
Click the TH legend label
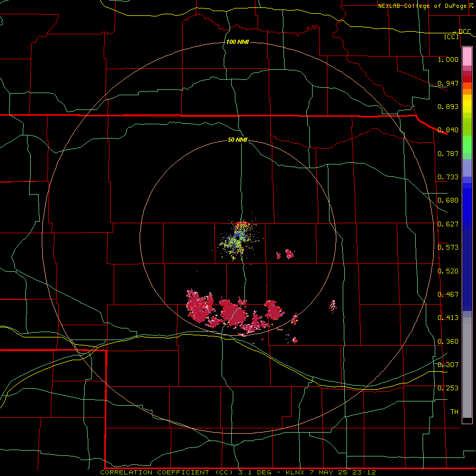pyautogui.click(x=454, y=412)
